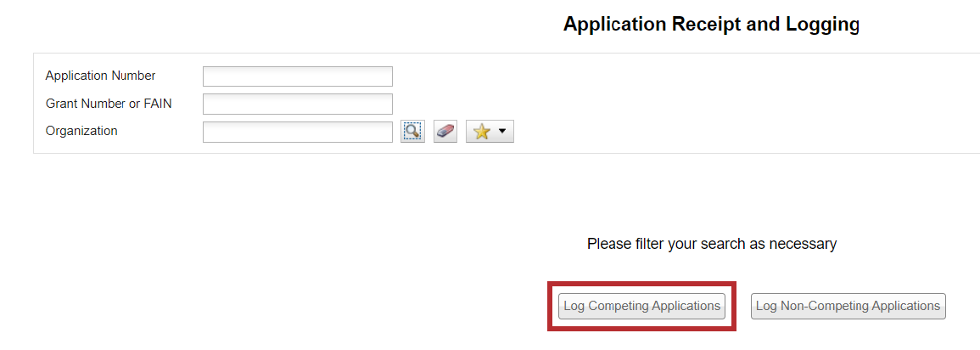Image resolution: width=980 pixels, height=350 pixels.
Task: Place cursor in the FAIN entry box
Action: [297, 104]
